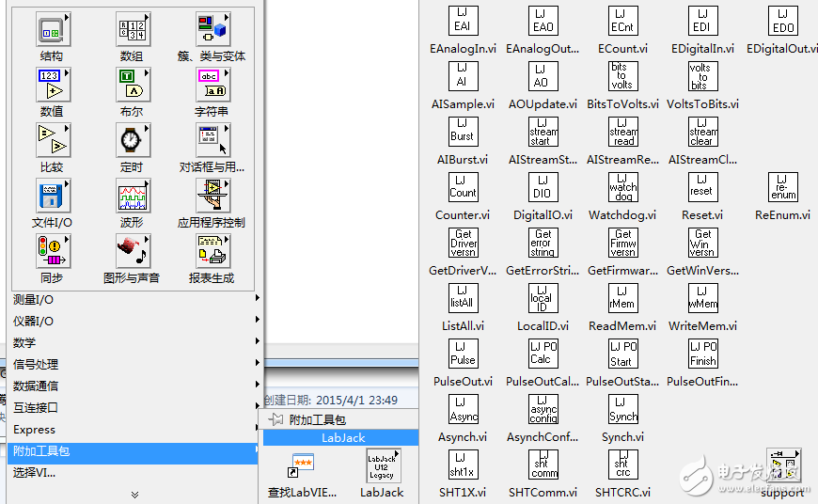
Task: Open the 定时 (Timing) clock icon
Action: click(133, 140)
